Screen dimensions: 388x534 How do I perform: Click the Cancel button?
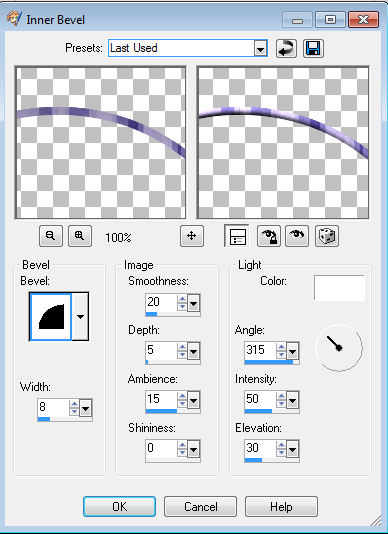201,506
